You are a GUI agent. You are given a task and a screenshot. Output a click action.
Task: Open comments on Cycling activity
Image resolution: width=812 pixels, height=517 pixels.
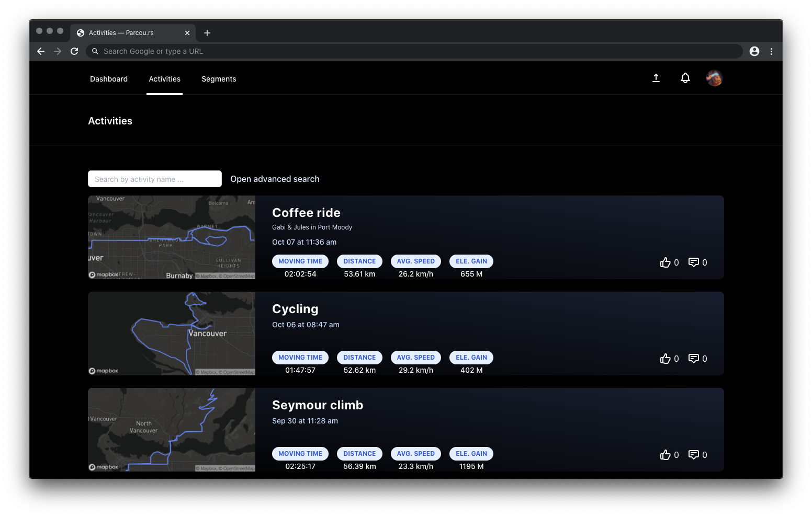[x=694, y=359]
